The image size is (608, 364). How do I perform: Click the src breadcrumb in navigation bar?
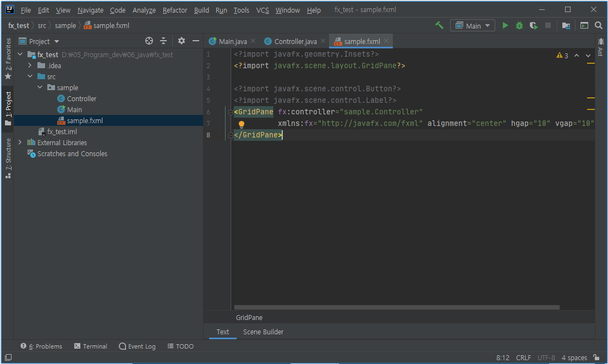click(42, 26)
